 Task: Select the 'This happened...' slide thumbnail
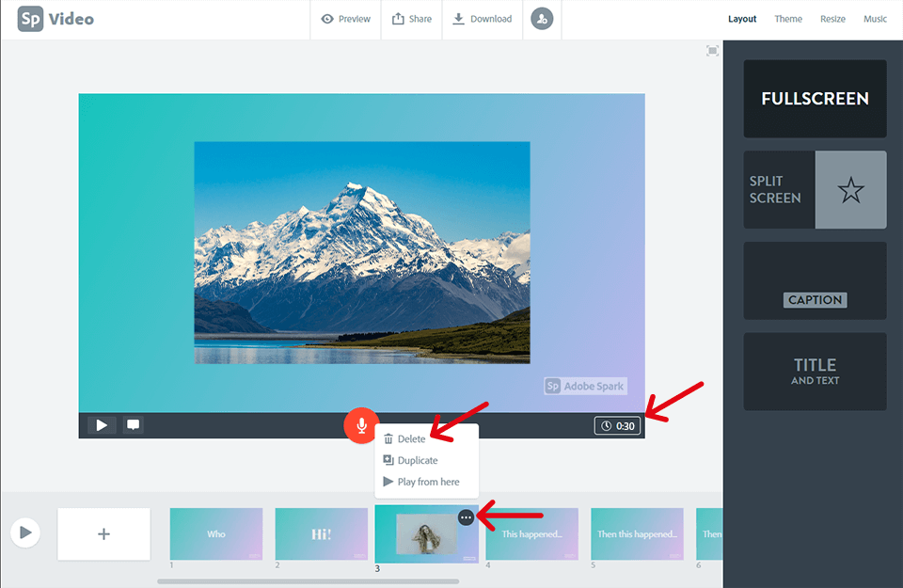(531, 533)
